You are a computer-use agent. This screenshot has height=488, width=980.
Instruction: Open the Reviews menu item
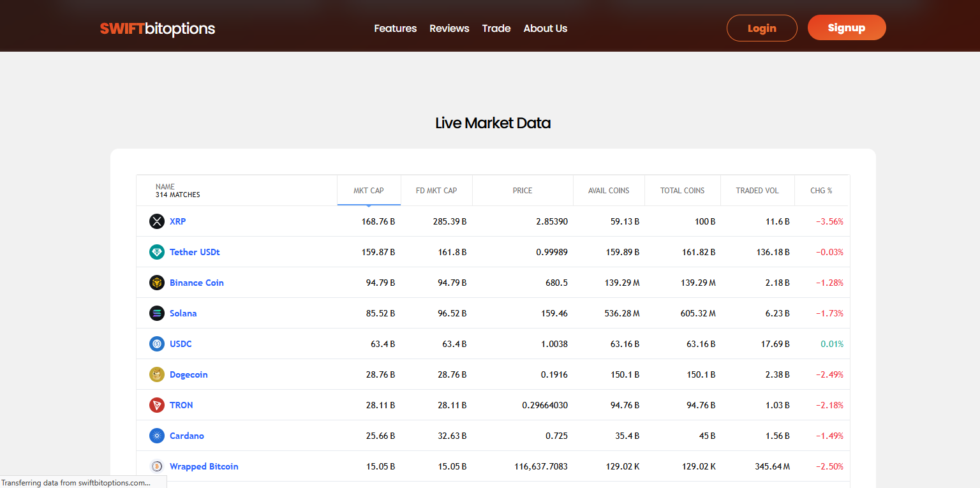449,28
